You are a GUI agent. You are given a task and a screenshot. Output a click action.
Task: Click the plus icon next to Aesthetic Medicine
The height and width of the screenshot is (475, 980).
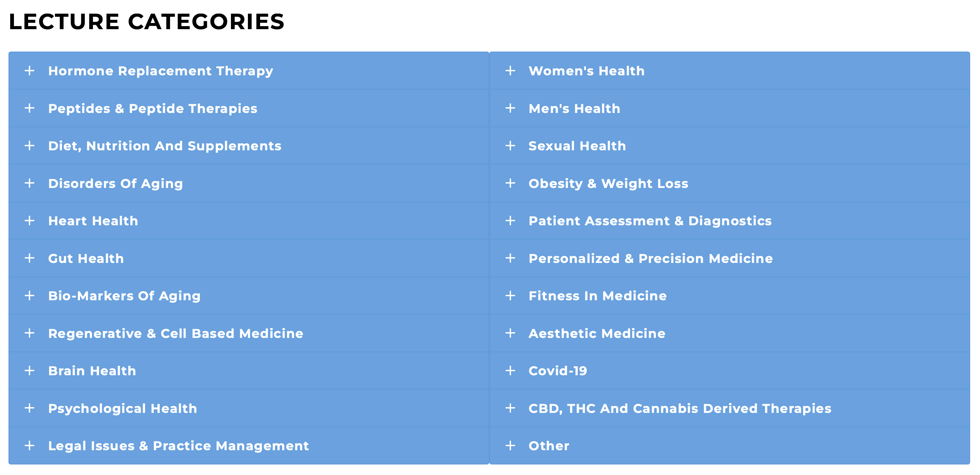(510, 334)
